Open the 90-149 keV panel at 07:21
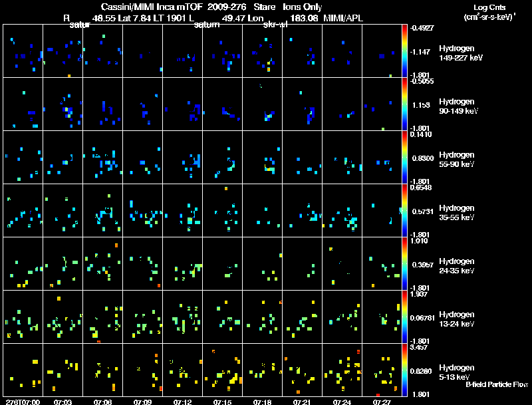Viewport: 532px width, 405px height. 302,104
